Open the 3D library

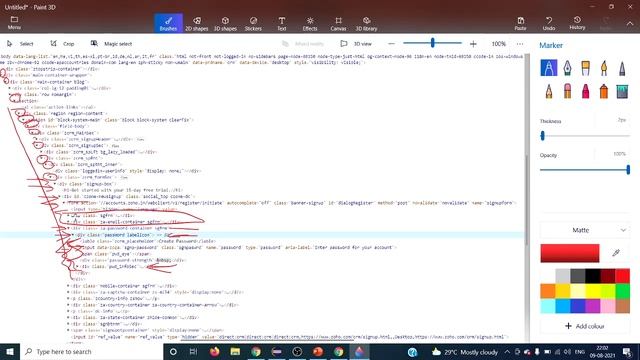pos(366,24)
